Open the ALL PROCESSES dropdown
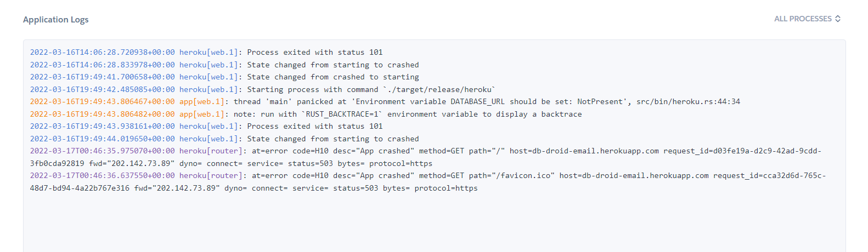 click(x=803, y=19)
